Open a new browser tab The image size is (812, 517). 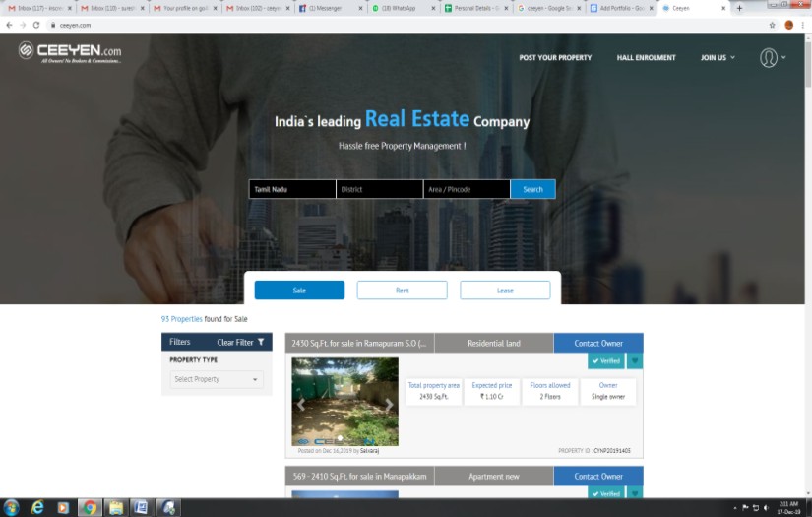click(x=739, y=8)
